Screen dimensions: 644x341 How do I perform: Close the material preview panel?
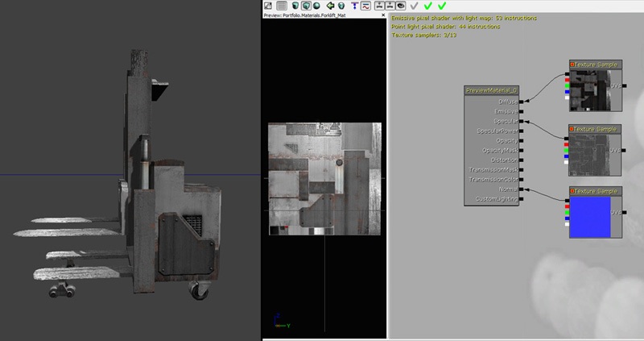click(x=383, y=15)
